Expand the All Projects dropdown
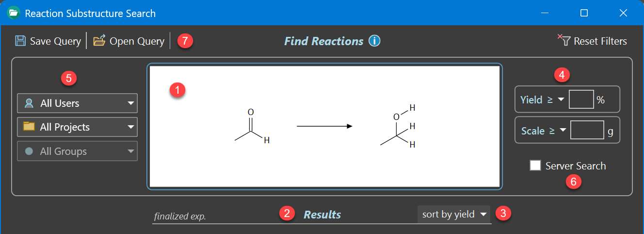The width and height of the screenshot is (644, 234). pyautogui.click(x=130, y=127)
